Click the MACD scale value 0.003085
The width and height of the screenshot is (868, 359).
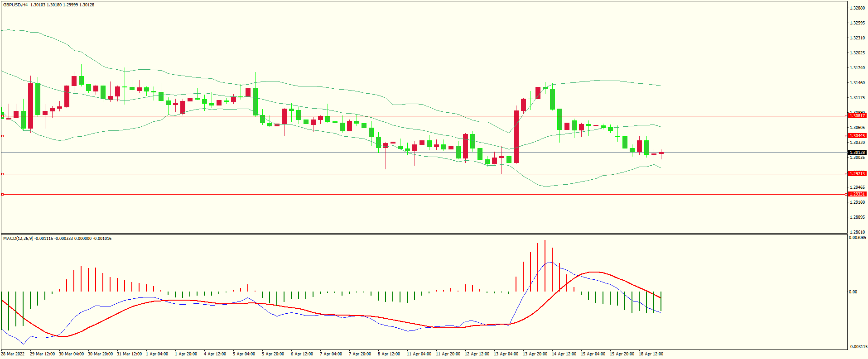858,238
